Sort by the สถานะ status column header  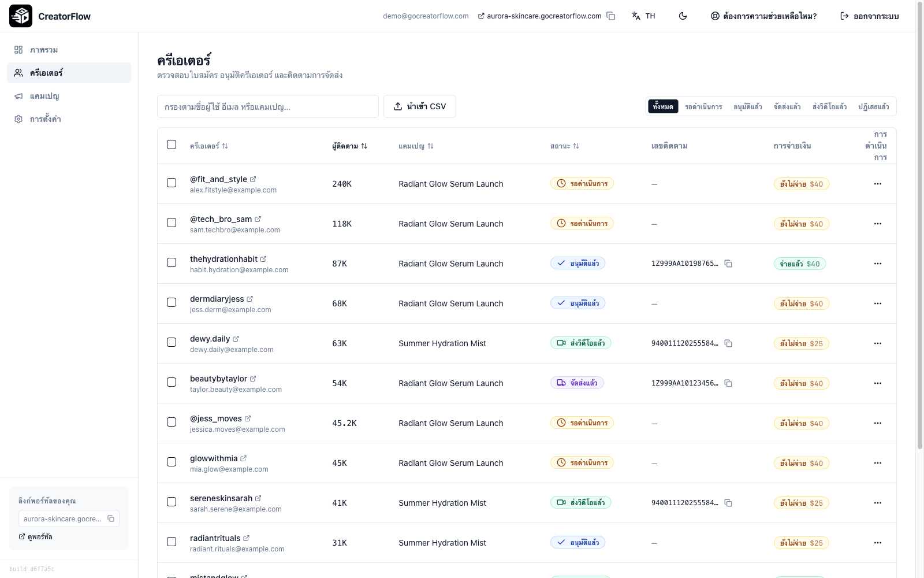pos(564,146)
